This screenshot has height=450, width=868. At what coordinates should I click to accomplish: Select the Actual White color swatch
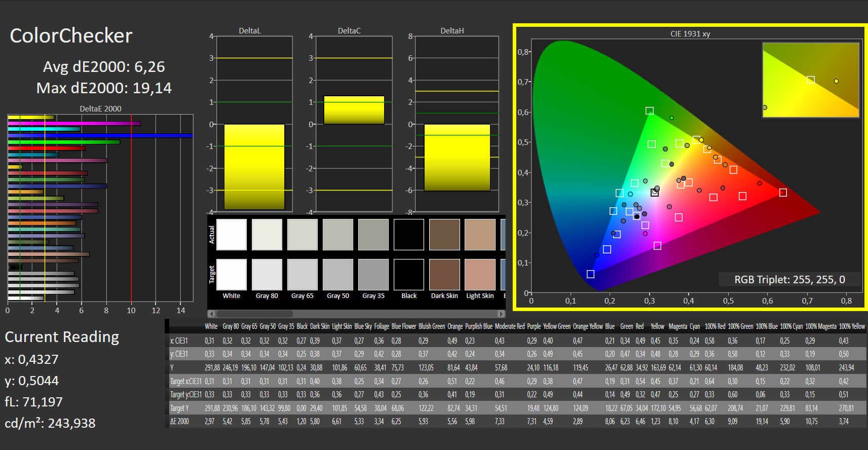tap(232, 235)
